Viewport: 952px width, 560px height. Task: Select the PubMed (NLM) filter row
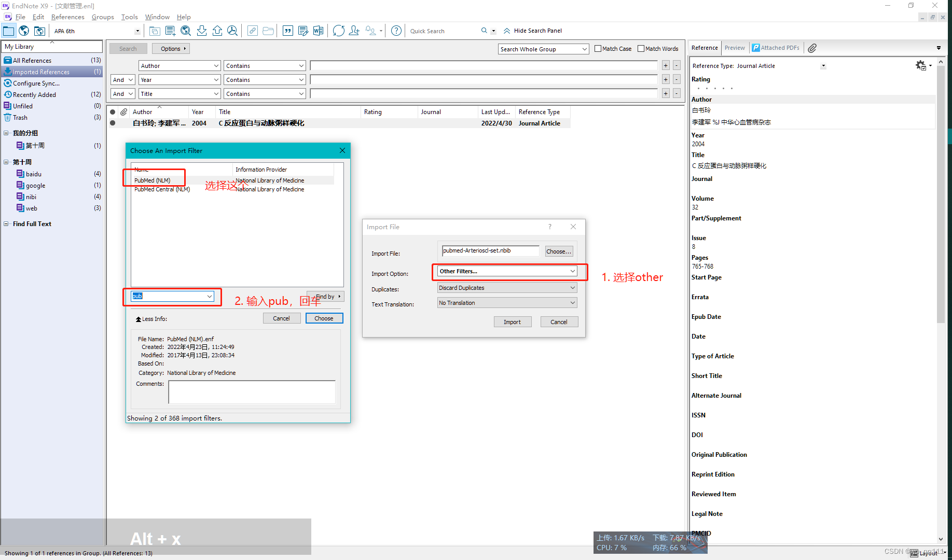(x=233, y=180)
